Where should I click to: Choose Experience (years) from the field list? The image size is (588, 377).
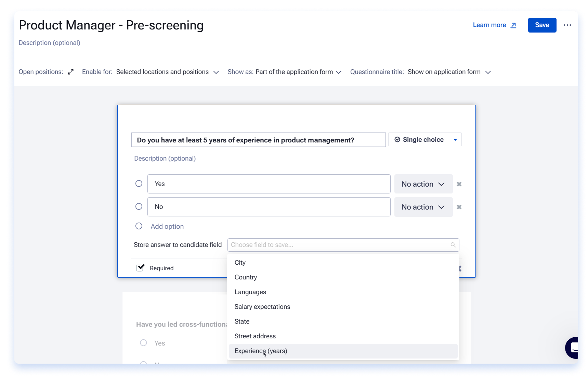(x=343, y=351)
